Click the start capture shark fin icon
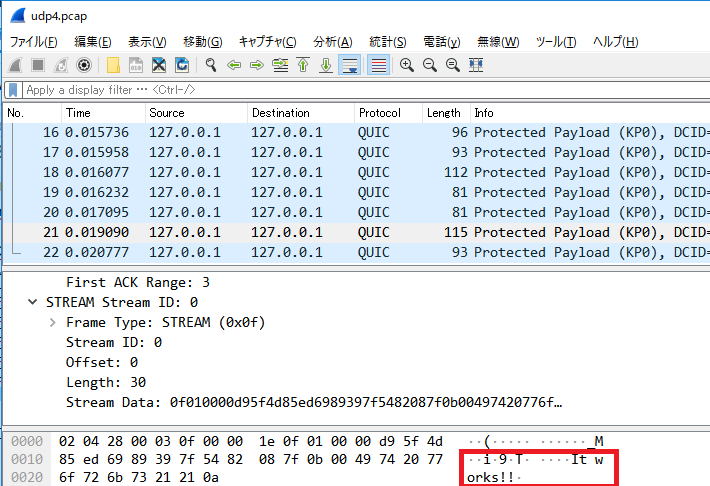The width and height of the screenshot is (710, 486). (x=15, y=65)
